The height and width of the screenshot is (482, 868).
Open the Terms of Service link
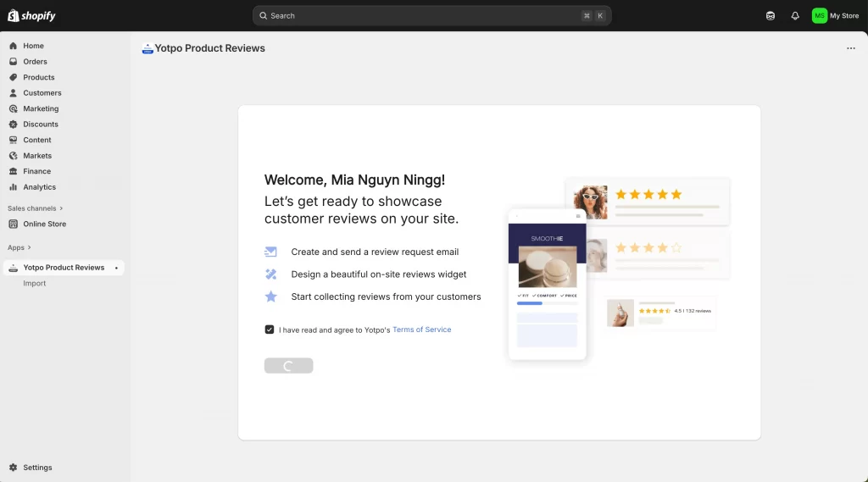422,330
